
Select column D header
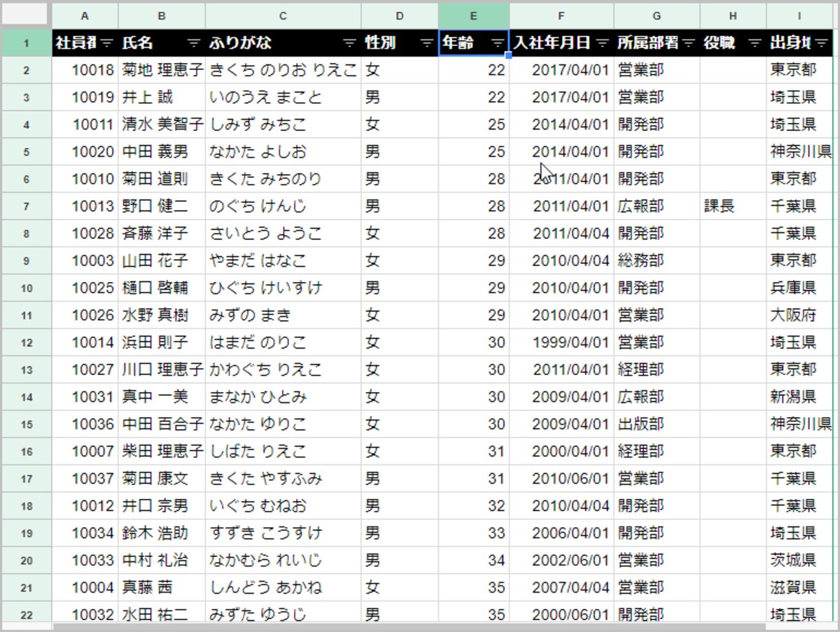[x=400, y=15]
